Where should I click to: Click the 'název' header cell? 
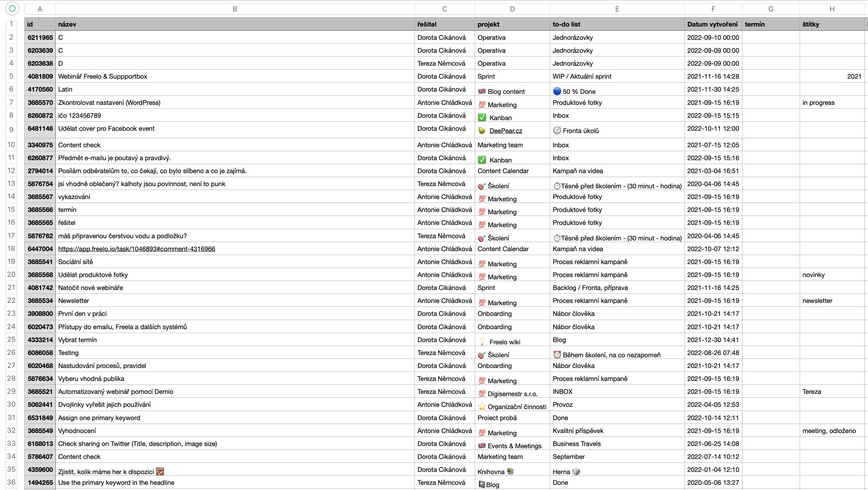[235, 24]
